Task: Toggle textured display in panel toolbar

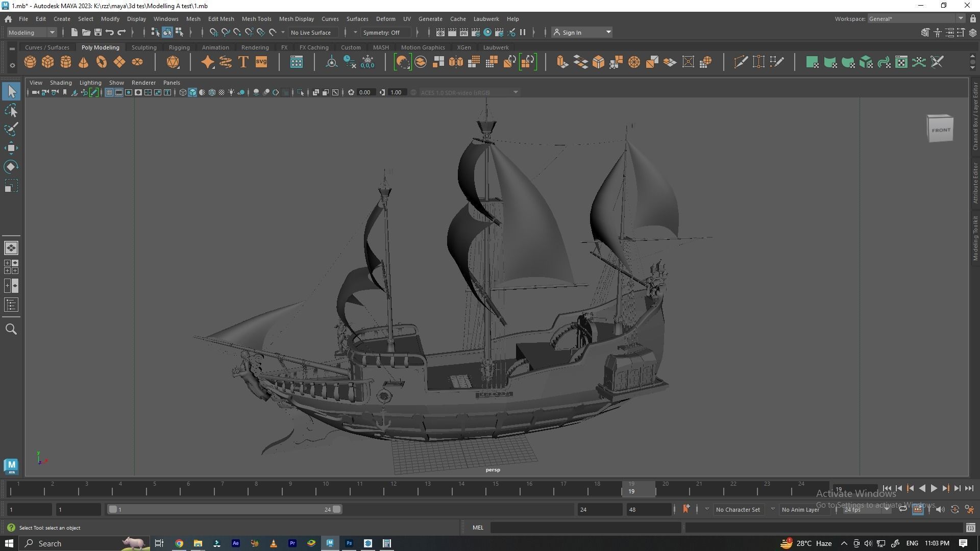Action: point(222,92)
